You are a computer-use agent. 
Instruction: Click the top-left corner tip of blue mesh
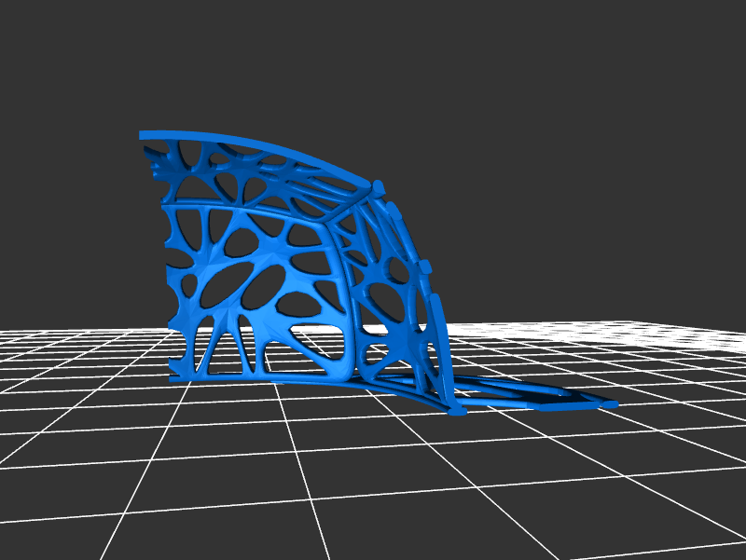(x=144, y=135)
